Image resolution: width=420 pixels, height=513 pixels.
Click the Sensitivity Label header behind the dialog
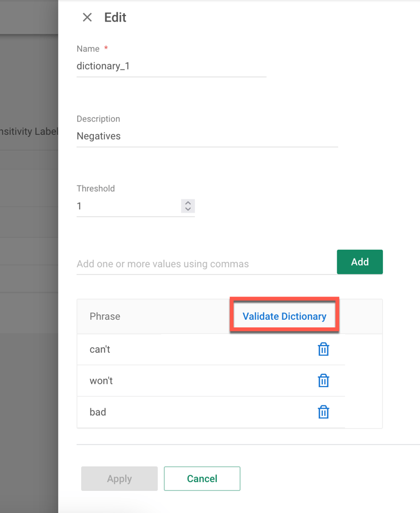[x=28, y=131]
